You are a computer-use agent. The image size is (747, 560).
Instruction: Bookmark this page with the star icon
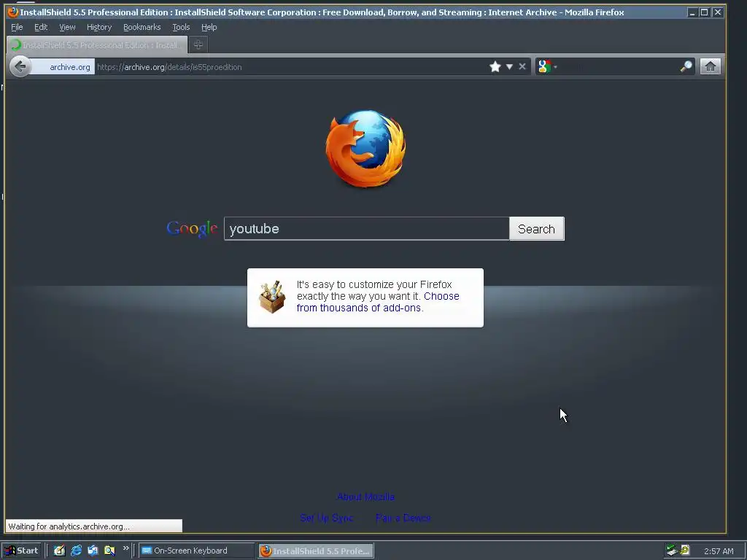[495, 66]
